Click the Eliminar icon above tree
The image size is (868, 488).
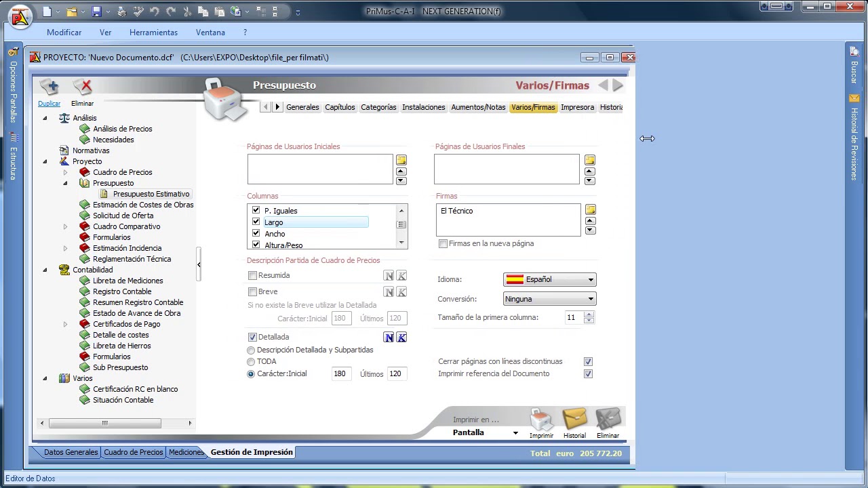click(x=83, y=87)
